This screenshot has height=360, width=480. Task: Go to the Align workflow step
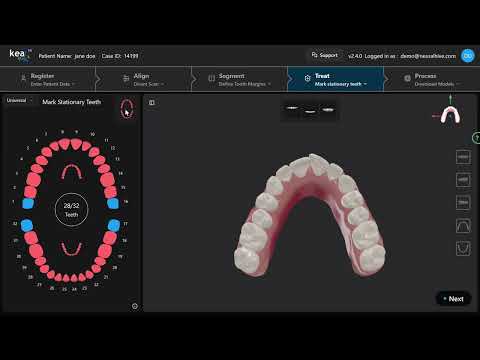pos(144,79)
